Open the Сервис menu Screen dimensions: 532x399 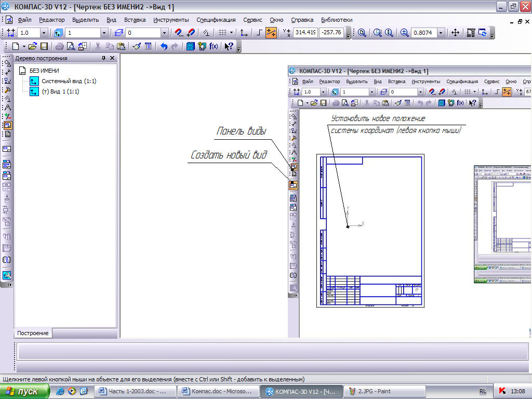[x=252, y=20]
